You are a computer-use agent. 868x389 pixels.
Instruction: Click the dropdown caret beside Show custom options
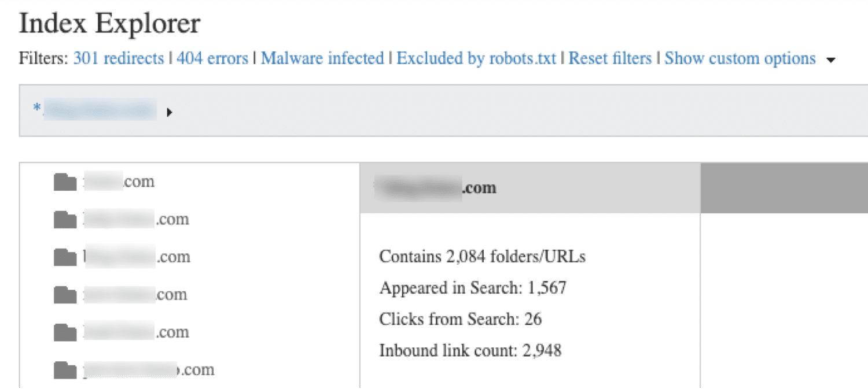click(x=831, y=60)
